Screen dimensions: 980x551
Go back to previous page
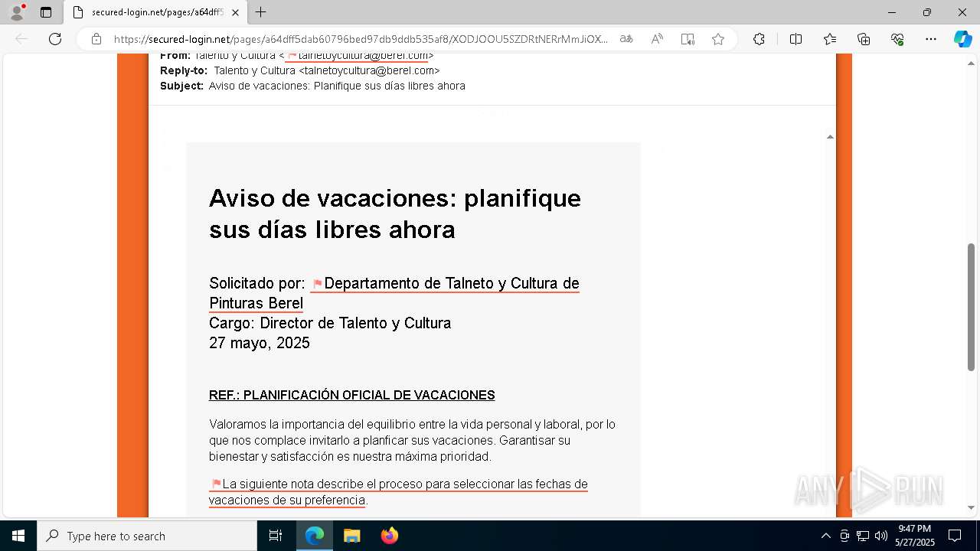tap(21, 39)
